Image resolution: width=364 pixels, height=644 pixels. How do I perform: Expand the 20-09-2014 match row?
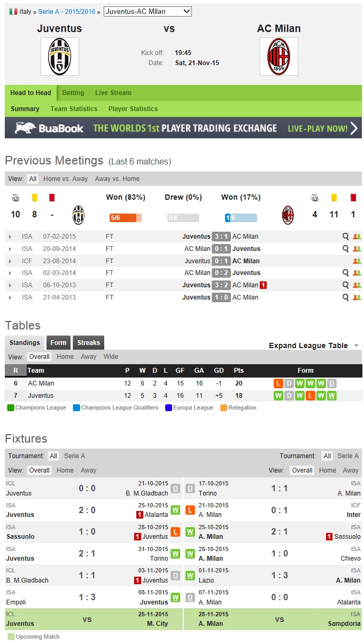(x=10, y=249)
